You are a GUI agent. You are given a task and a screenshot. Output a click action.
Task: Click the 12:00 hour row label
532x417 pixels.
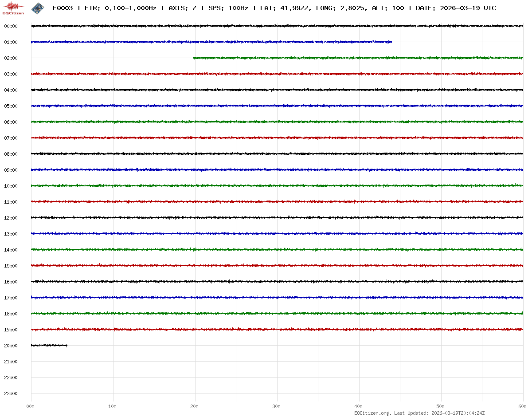point(11,218)
